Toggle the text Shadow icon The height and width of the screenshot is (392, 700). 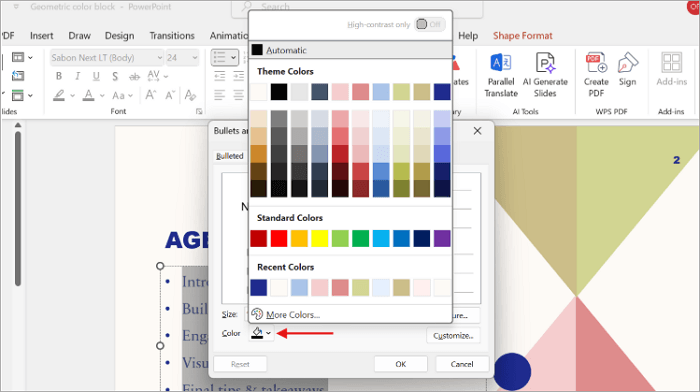pos(115,76)
